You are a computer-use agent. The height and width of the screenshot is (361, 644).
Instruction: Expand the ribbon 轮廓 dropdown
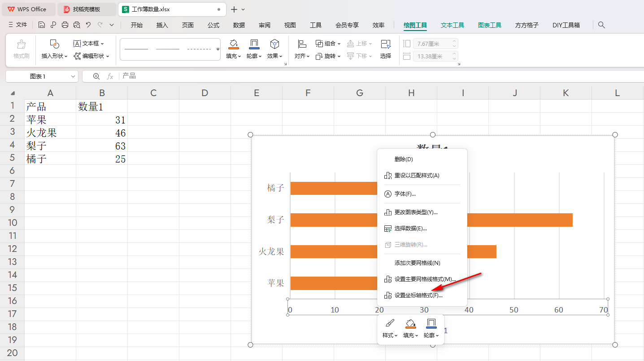[x=261, y=57]
